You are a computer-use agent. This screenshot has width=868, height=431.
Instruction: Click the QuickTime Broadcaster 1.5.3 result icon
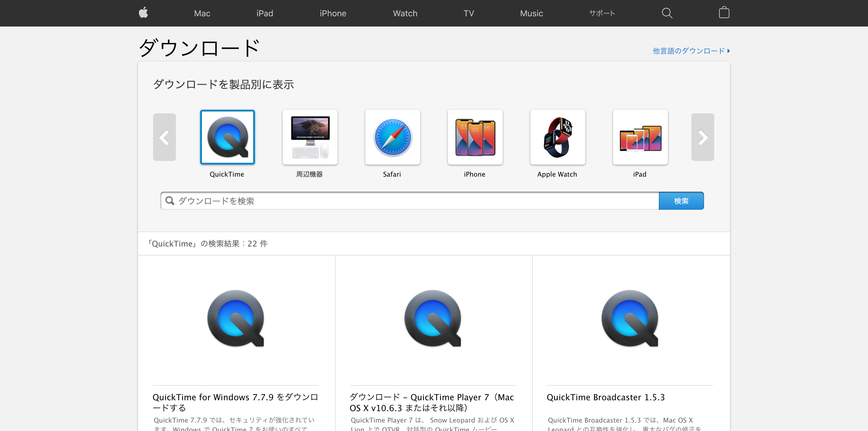[630, 318]
